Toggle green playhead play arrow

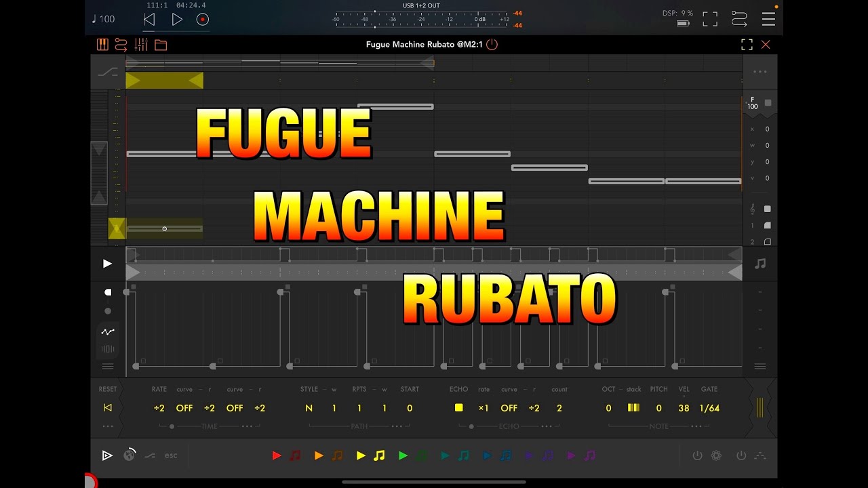(403, 455)
